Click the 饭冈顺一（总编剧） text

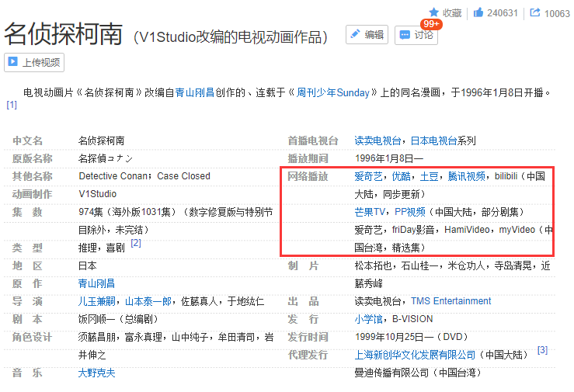tap(119, 320)
